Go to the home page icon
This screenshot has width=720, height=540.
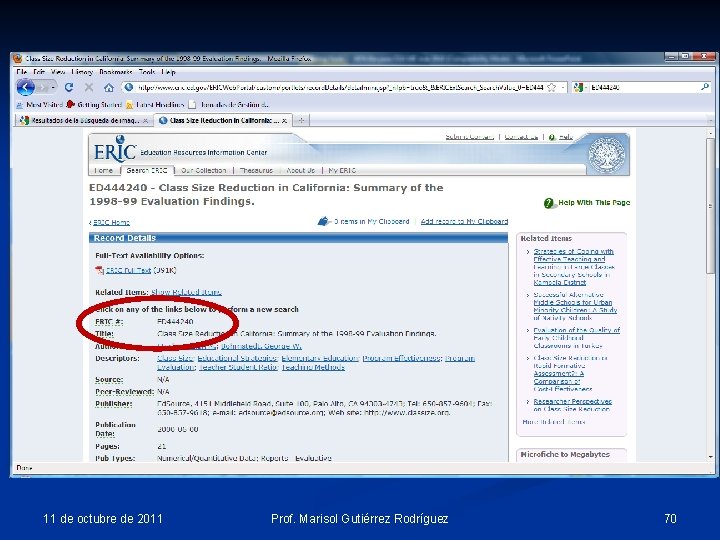109,87
